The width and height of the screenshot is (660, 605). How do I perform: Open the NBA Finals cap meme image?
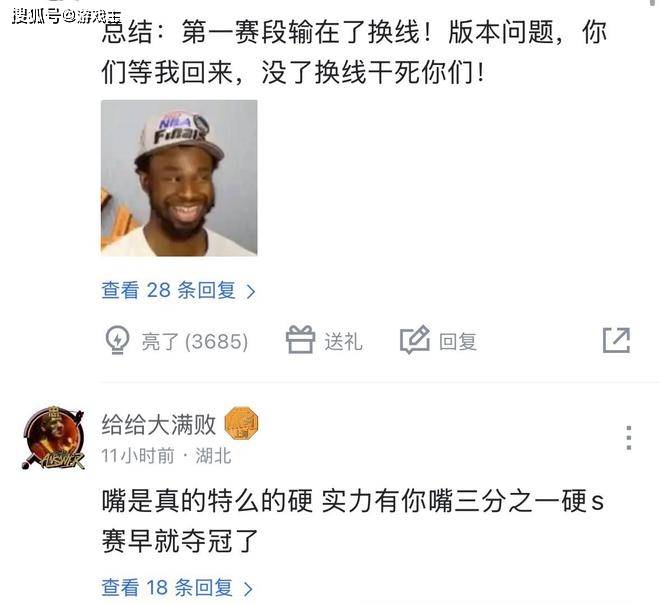click(179, 178)
